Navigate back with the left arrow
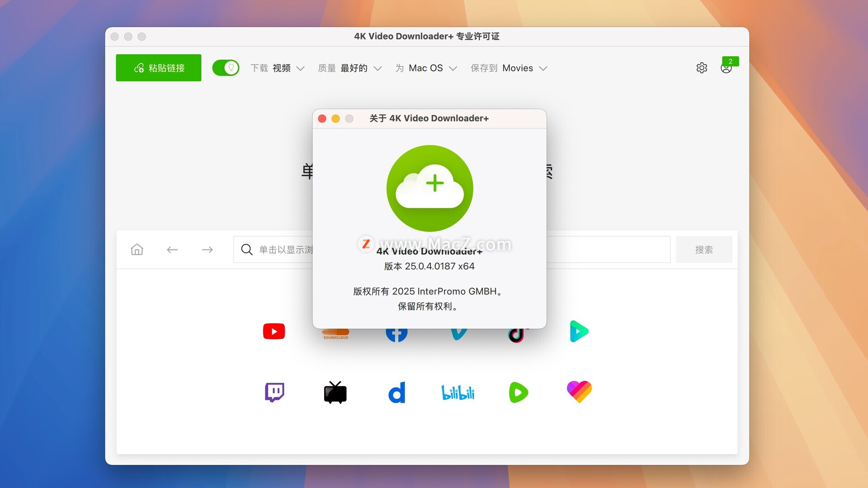The height and width of the screenshot is (488, 868). tap(172, 249)
